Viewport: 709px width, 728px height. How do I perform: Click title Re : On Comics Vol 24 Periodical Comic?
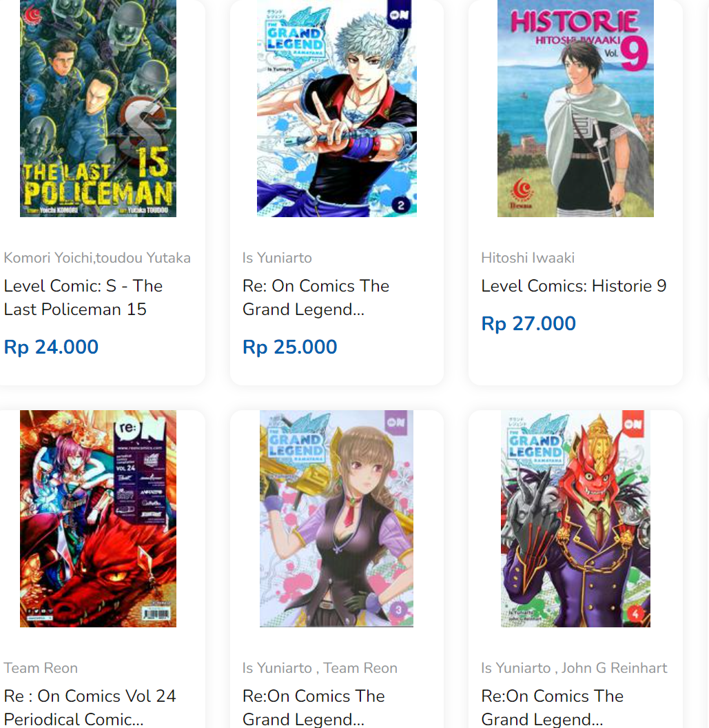(x=90, y=707)
